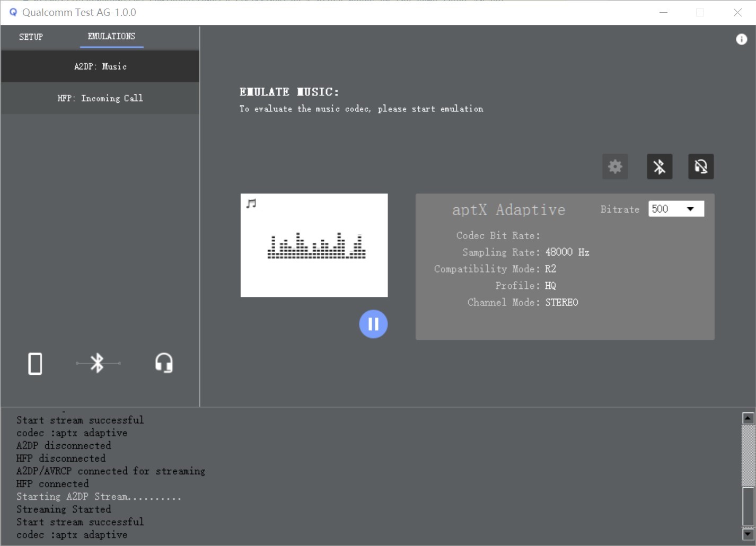Screen dimensions: 756x546
Task: Click the log scrollbar down arrow
Action: tap(748, 534)
